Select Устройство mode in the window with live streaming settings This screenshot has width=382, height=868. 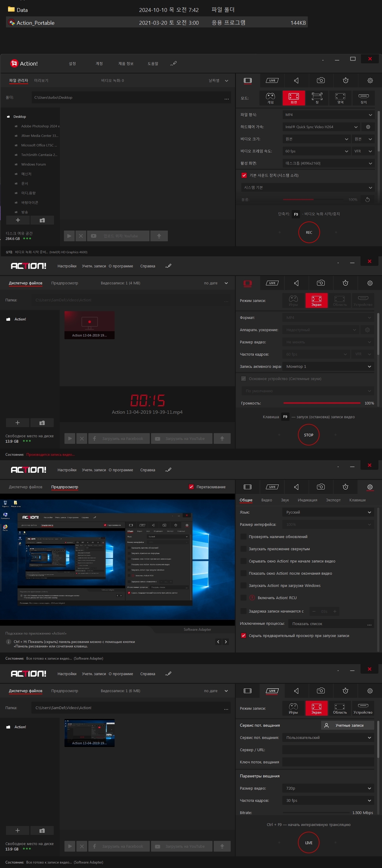[x=363, y=708]
